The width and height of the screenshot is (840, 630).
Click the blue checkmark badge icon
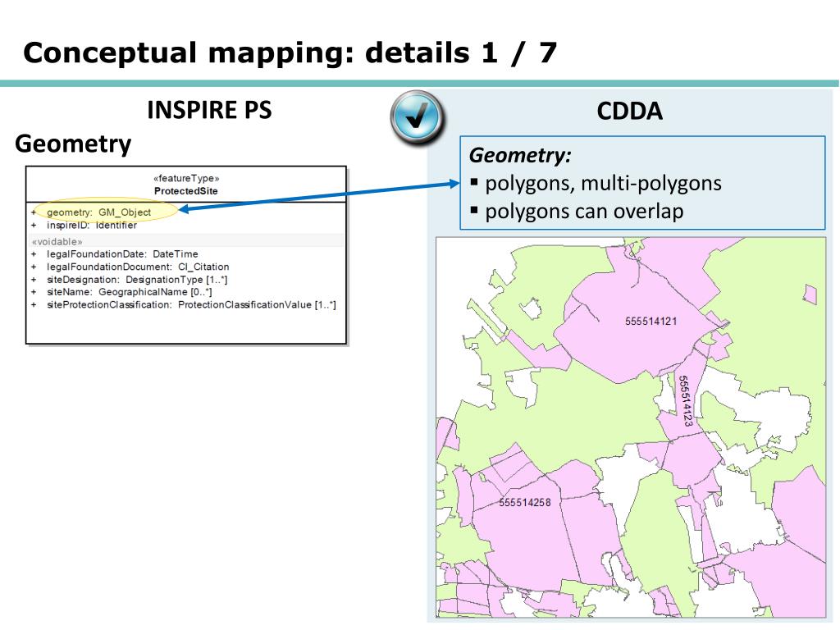[418, 118]
